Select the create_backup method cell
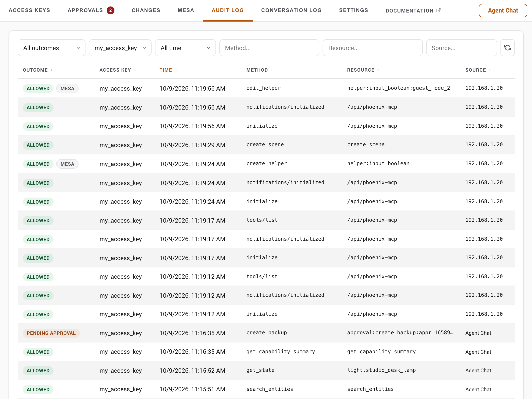Screen dimensions: 532x399 266,332
